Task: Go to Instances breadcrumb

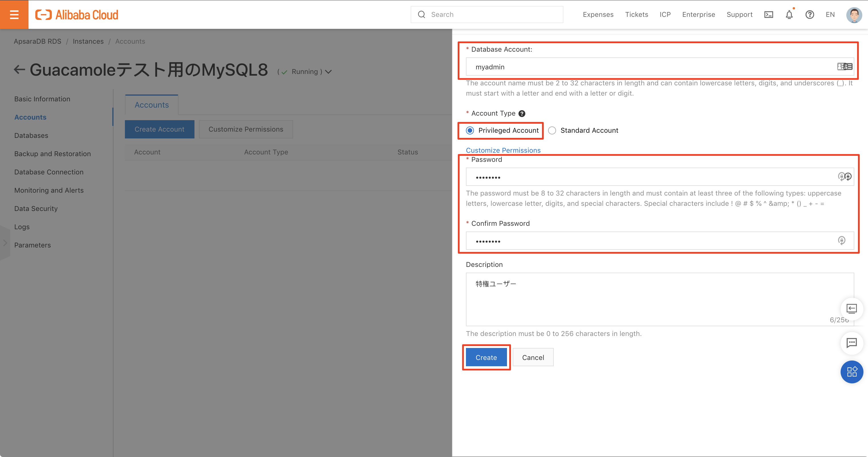Action: point(88,41)
